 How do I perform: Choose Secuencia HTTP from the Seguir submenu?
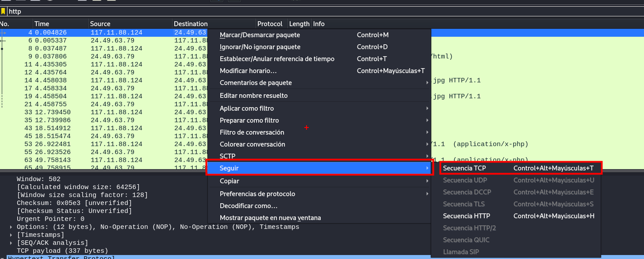[x=466, y=216]
